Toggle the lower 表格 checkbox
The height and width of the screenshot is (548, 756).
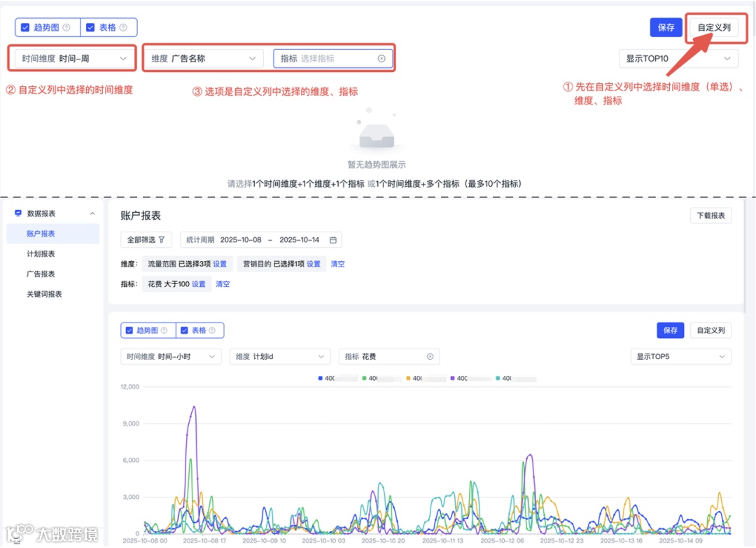(184, 330)
